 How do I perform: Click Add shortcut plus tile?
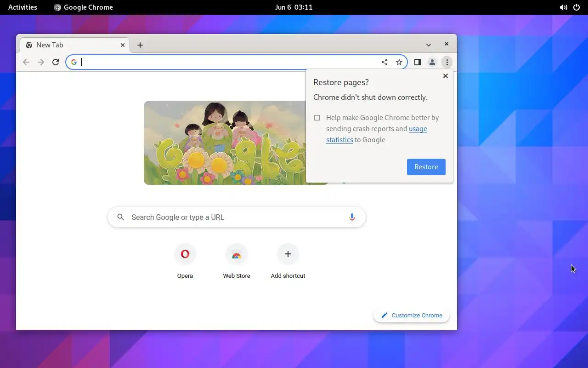pyautogui.click(x=288, y=261)
